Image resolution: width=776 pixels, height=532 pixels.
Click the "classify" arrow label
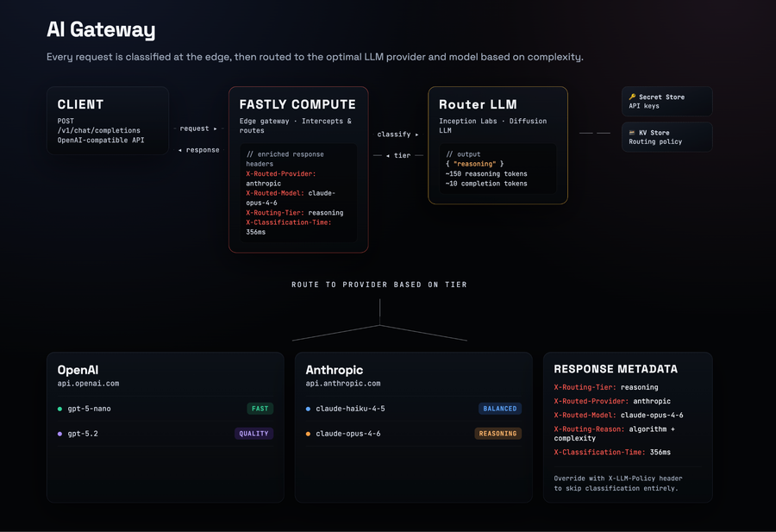[x=397, y=135]
